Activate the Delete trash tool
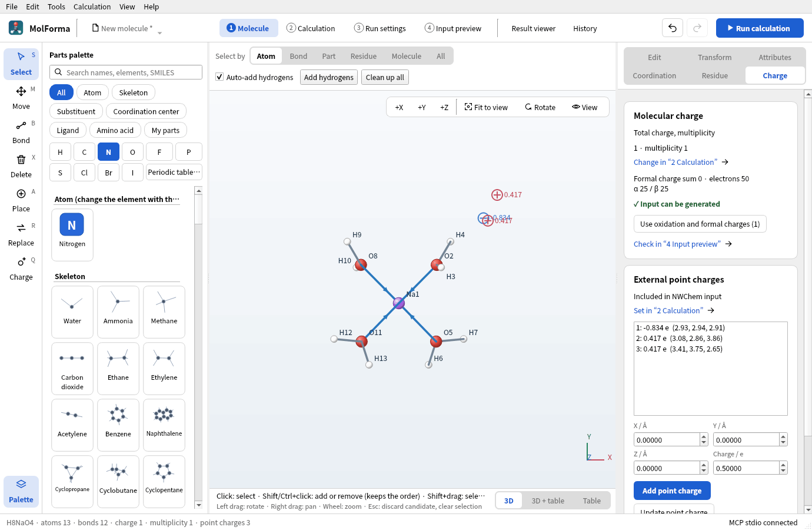 [x=21, y=167]
